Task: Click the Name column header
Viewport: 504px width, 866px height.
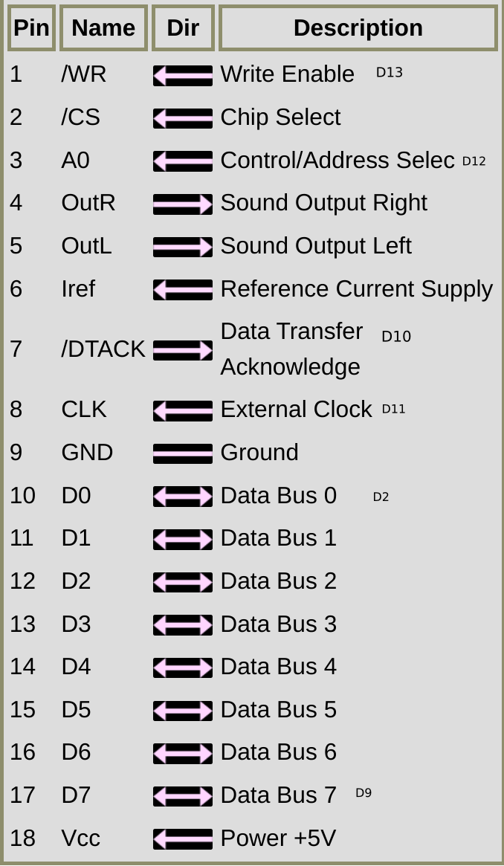Action: pos(104,28)
